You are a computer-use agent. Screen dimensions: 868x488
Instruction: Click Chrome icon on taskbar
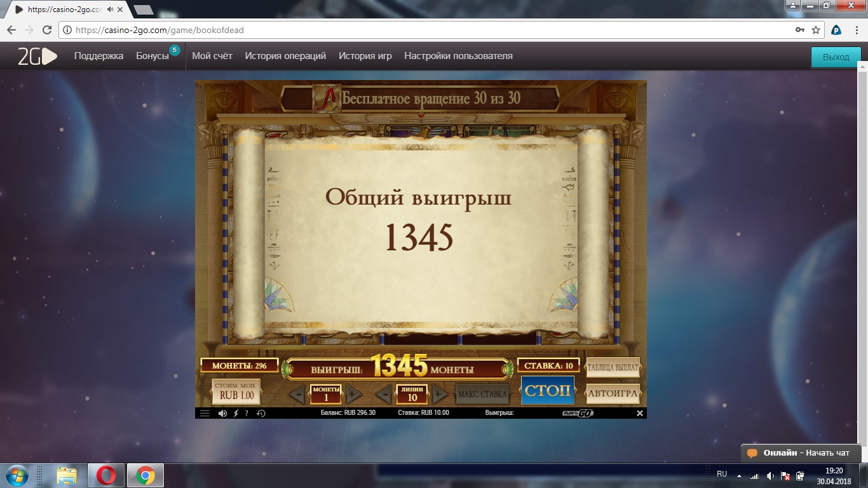(x=146, y=475)
